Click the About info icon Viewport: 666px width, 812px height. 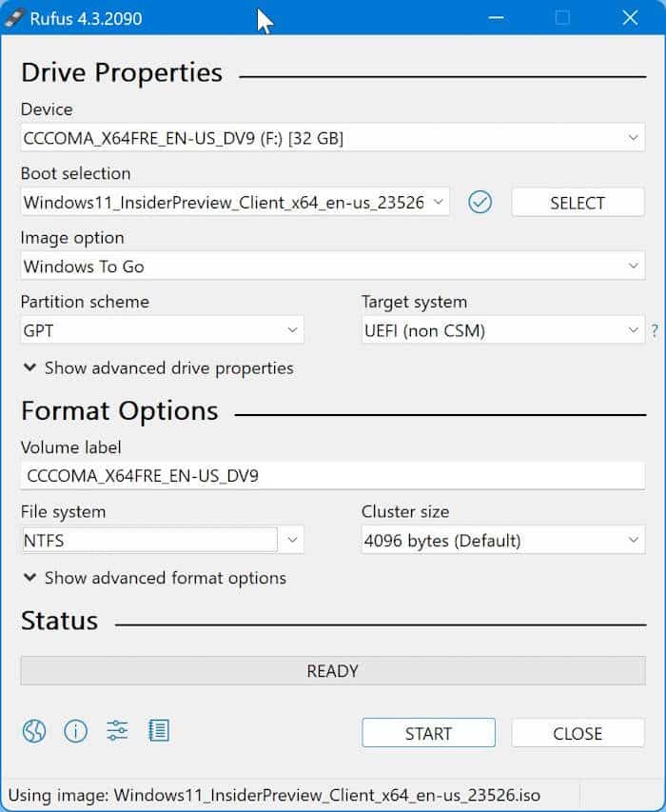75,731
